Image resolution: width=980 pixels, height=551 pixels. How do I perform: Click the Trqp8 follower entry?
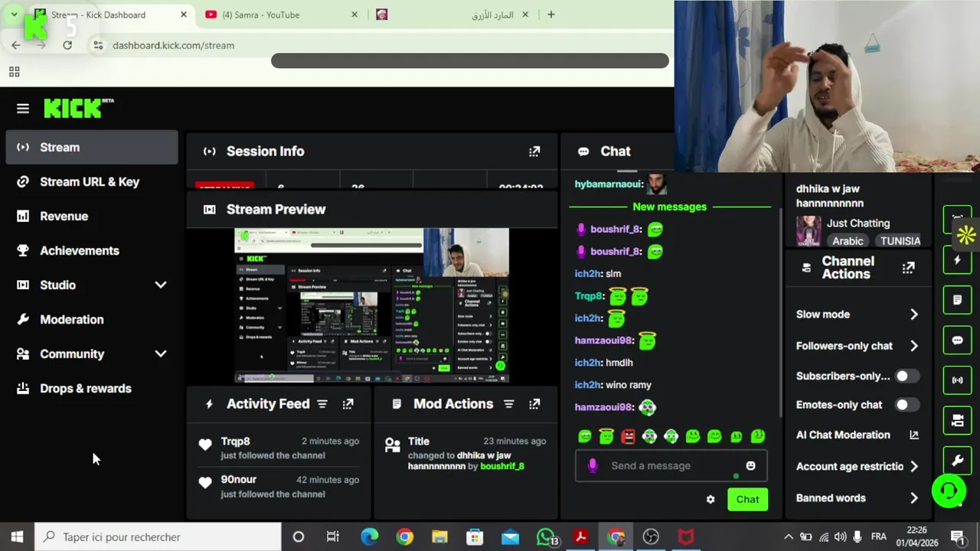point(279,448)
